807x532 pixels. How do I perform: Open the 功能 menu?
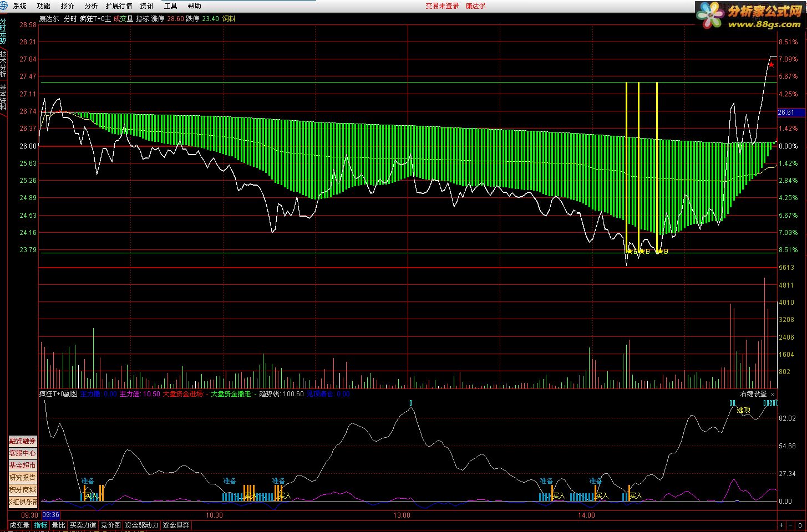43,6
